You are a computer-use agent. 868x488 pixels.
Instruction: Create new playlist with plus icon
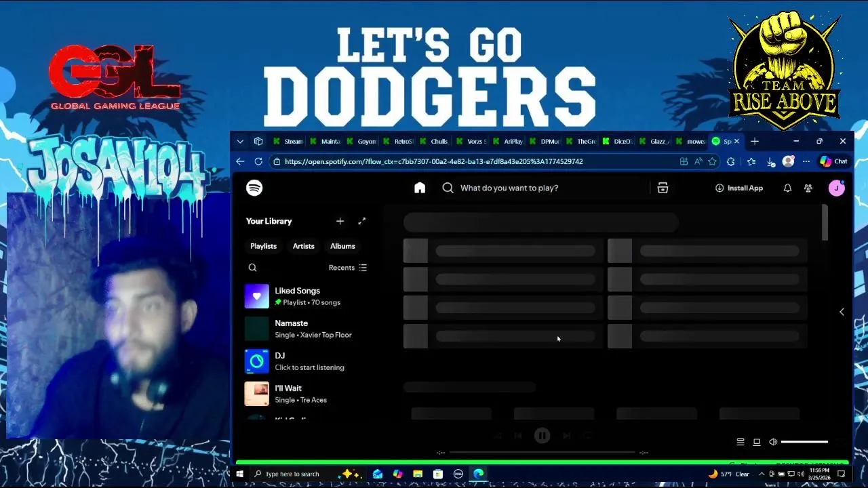click(x=340, y=221)
